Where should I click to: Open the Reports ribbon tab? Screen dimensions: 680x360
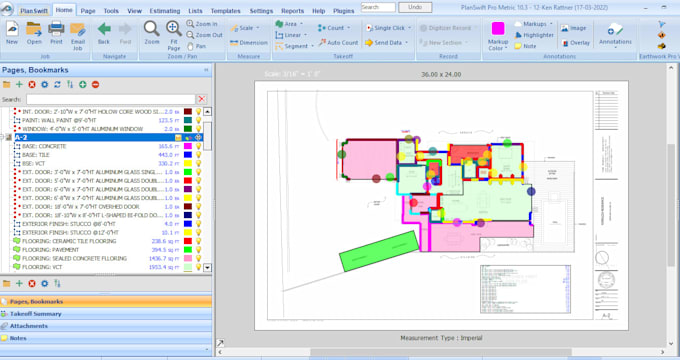pyautogui.click(x=292, y=11)
